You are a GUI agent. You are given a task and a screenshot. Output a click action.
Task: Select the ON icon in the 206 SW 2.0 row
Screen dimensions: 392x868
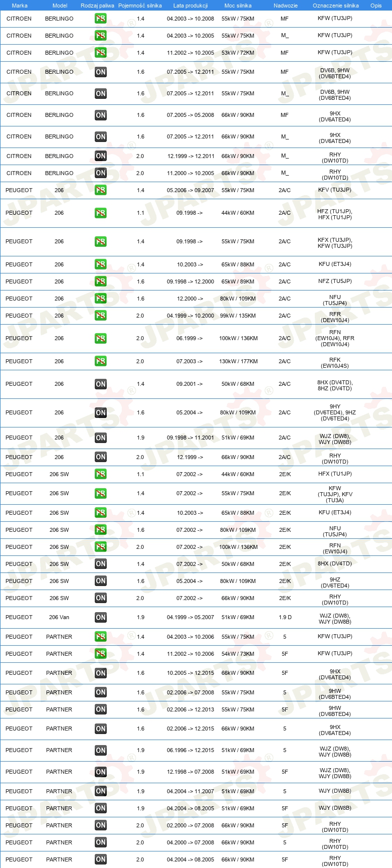click(x=101, y=598)
